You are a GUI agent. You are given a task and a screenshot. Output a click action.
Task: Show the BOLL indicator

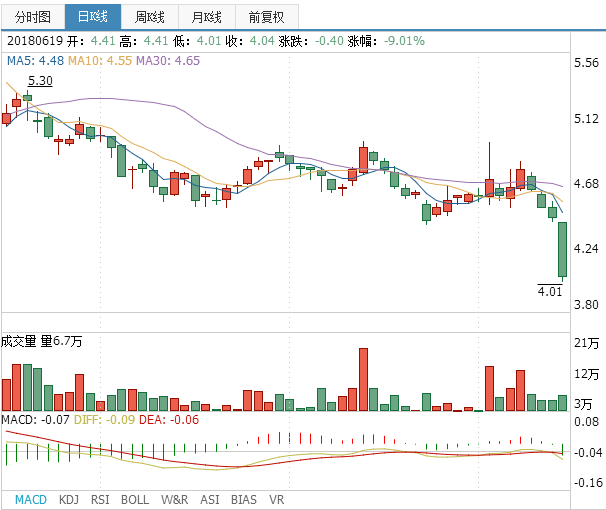pos(135,500)
